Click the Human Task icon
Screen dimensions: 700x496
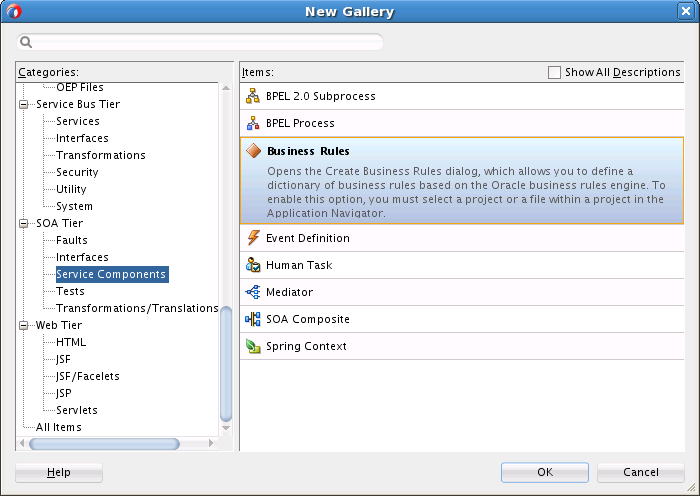point(253,265)
